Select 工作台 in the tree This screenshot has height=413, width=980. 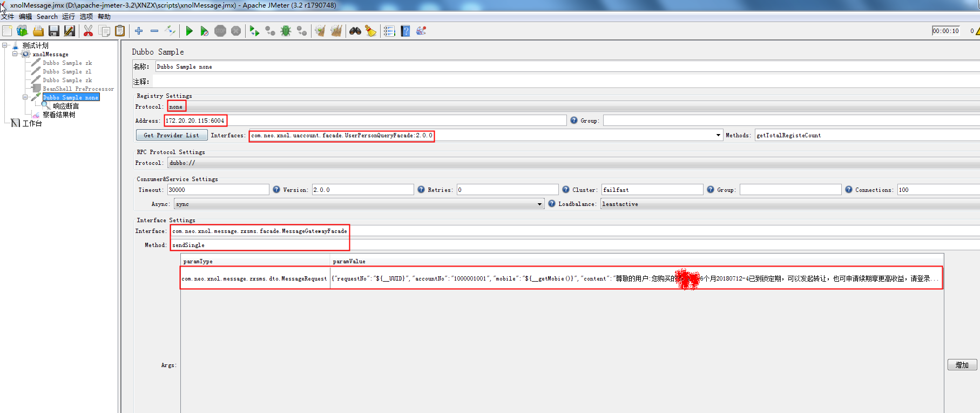point(32,123)
